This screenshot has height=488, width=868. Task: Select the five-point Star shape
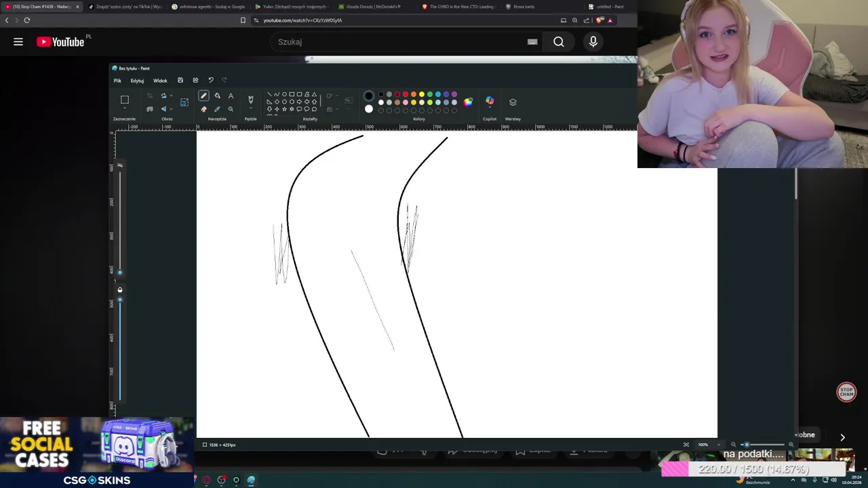(284, 109)
